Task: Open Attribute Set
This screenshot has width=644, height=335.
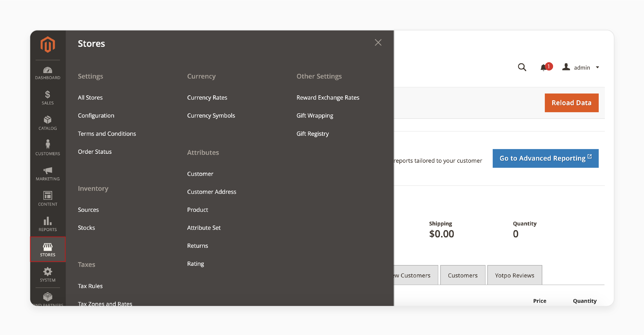Action: coord(204,228)
